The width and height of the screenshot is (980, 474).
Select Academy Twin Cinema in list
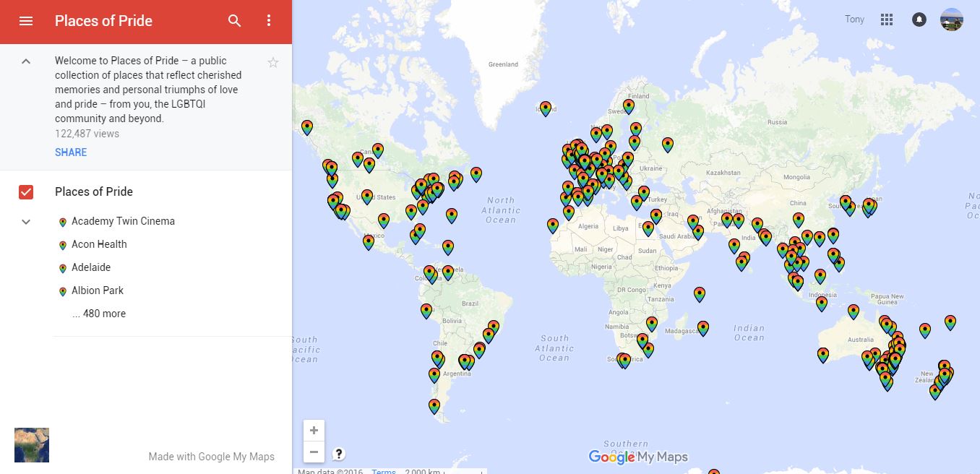(x=123, y=221)
